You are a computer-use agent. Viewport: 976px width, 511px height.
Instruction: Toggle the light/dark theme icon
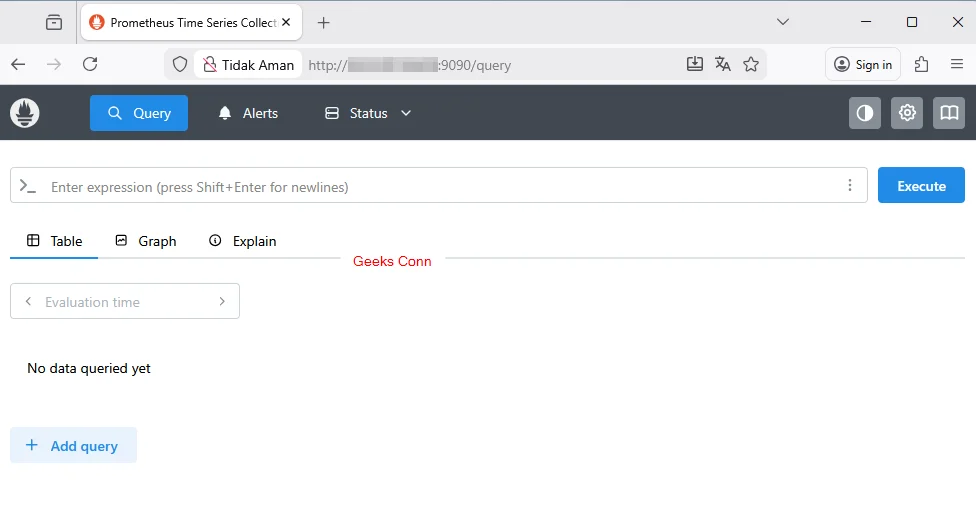(865, 113)
